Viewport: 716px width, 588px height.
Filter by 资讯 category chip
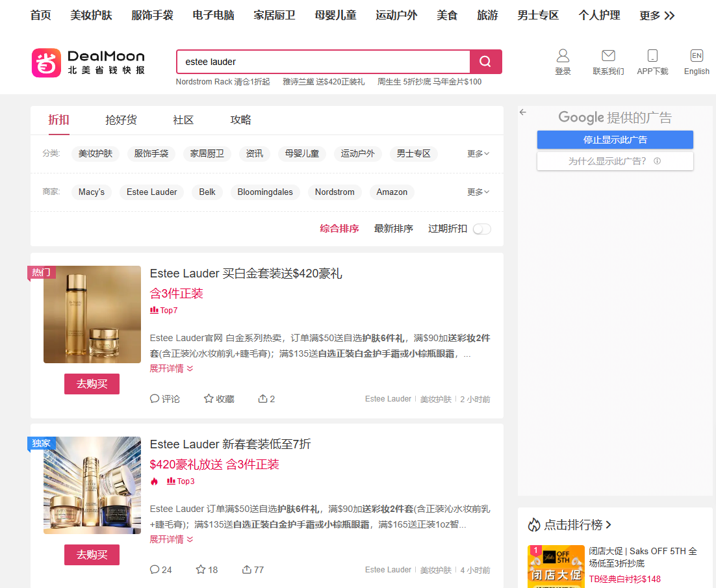(254, 154)
